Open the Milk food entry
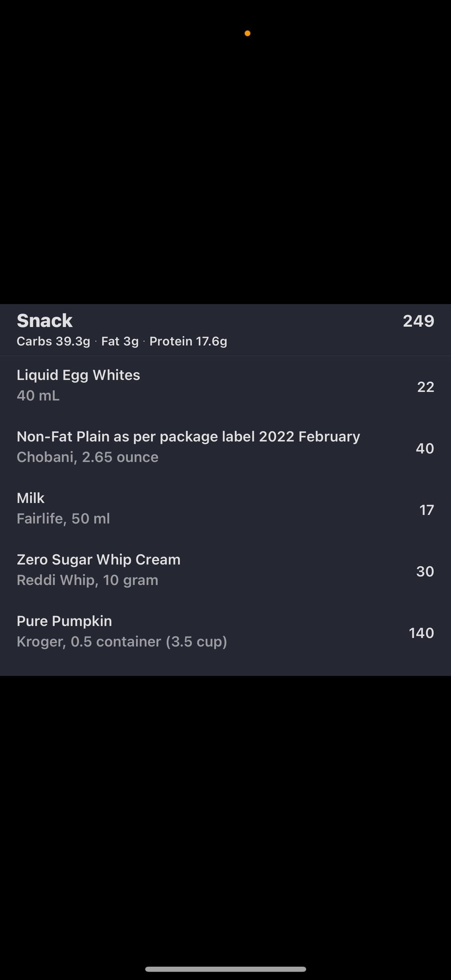This screenshot has width=451, height=980. (30, 498)
